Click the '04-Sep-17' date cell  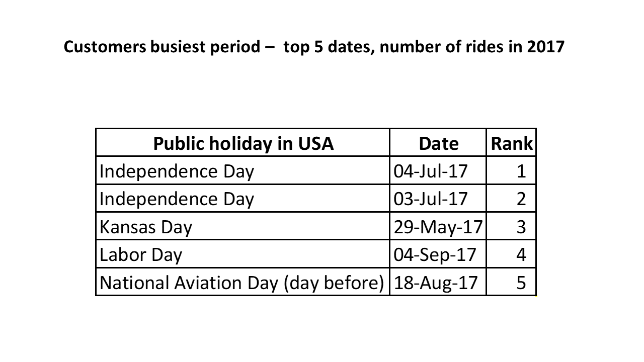(x=438, y=254)
